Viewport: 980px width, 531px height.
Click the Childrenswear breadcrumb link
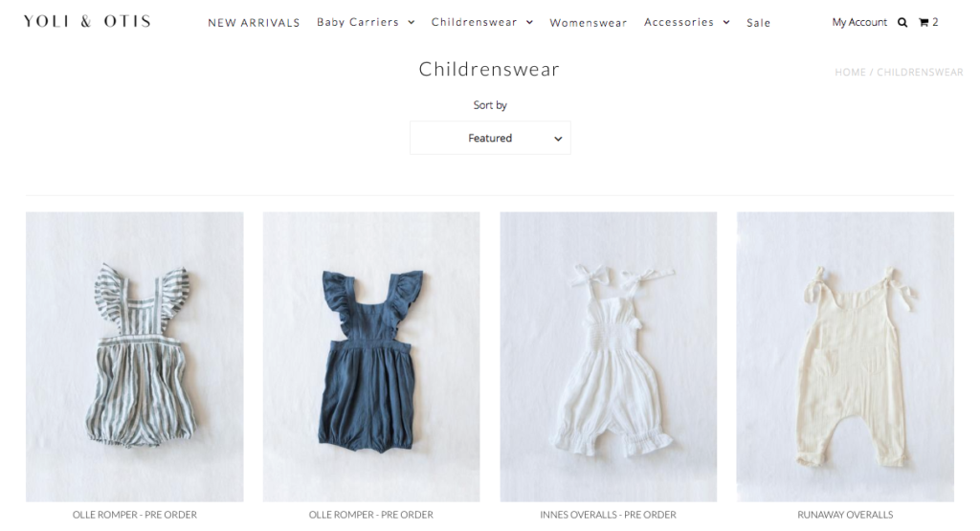point(920,73)
